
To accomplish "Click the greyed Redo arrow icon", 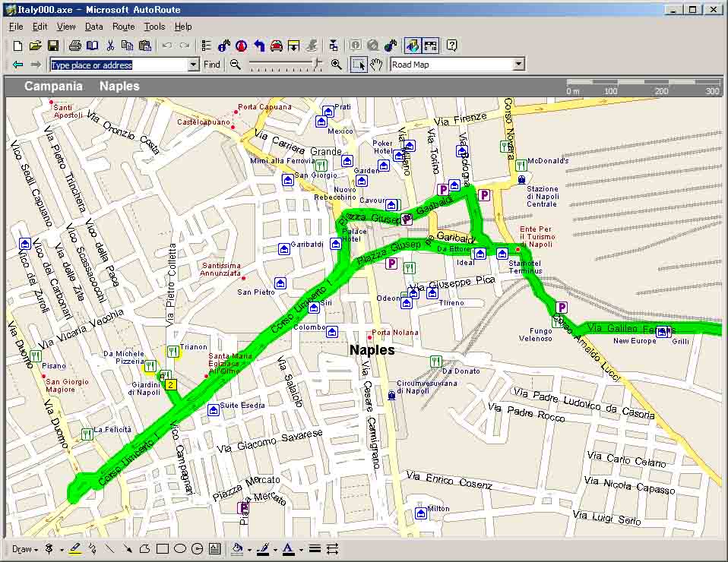I will [185, 46].
